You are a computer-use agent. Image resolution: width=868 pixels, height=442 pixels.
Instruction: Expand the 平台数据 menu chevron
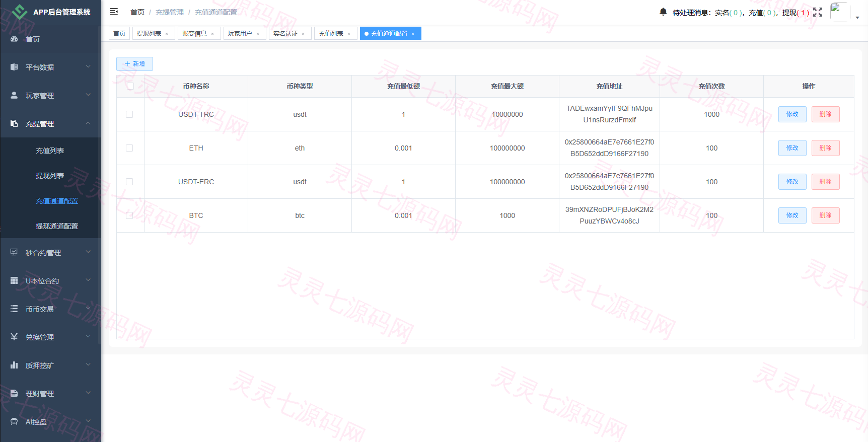[x=88, y=66]
